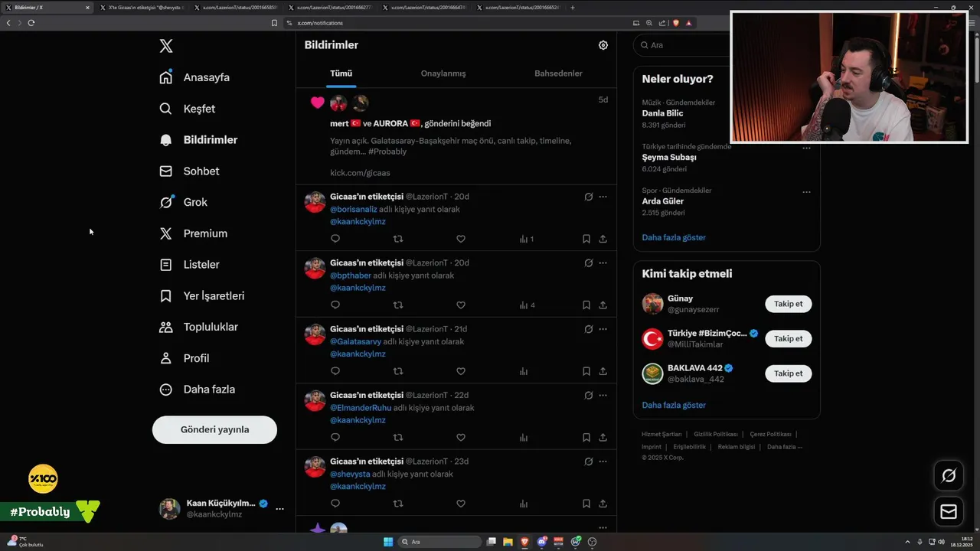Open more options on @Galatasarvy reply post
Image resolution: width=980 pixels, height=551 pixels.
603,329
